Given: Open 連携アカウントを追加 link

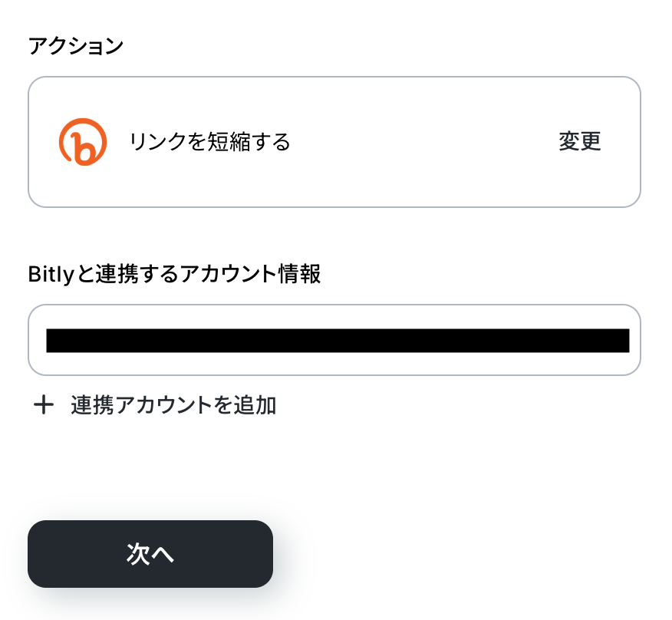Looking at the screenshot, I should (173, 405).
